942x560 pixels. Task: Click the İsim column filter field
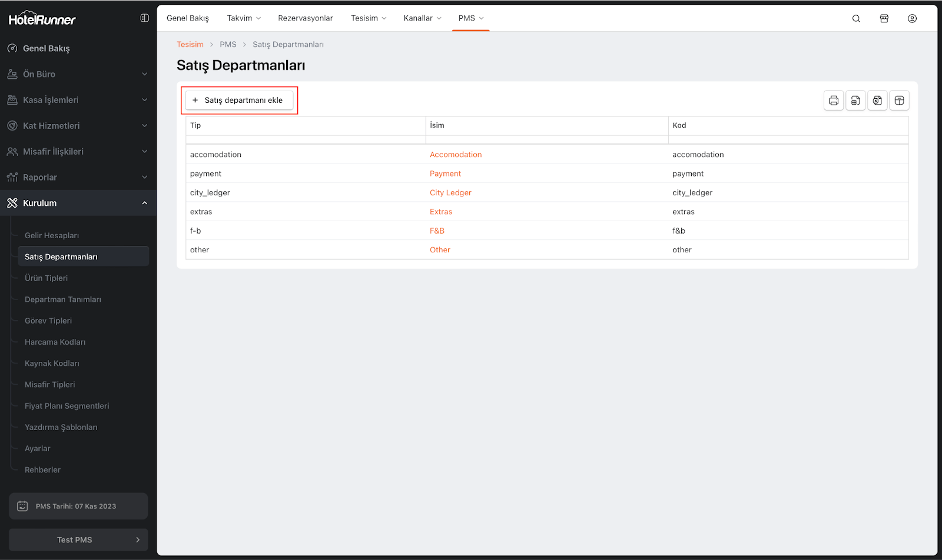pos(546,140)
